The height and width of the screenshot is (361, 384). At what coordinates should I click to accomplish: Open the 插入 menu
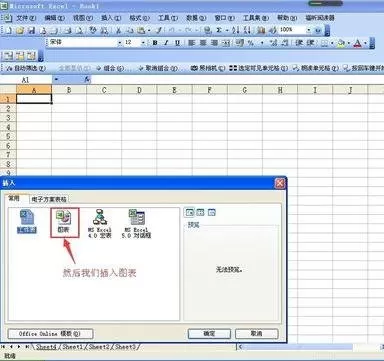point(111,18)
